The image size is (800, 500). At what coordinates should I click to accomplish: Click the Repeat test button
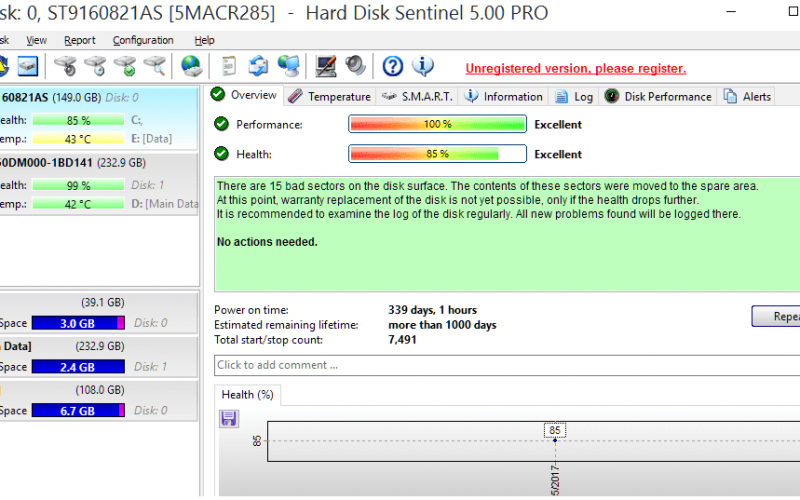(776, 316)
